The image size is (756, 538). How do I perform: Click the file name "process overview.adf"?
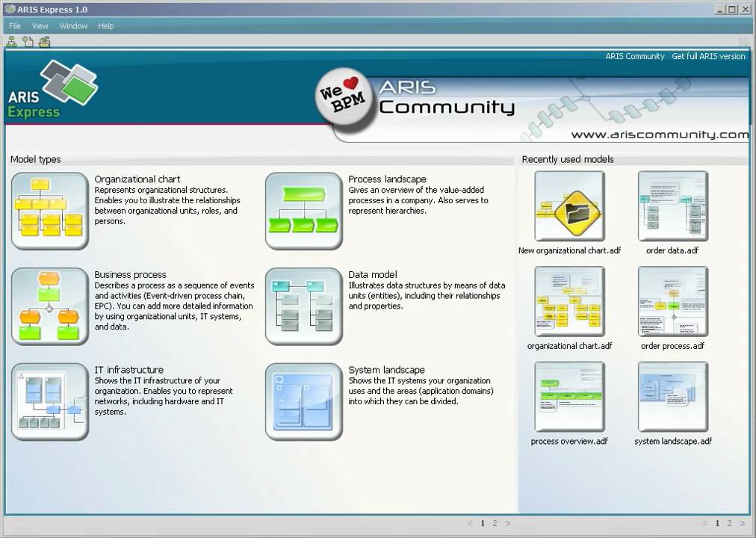click(569, 442)
